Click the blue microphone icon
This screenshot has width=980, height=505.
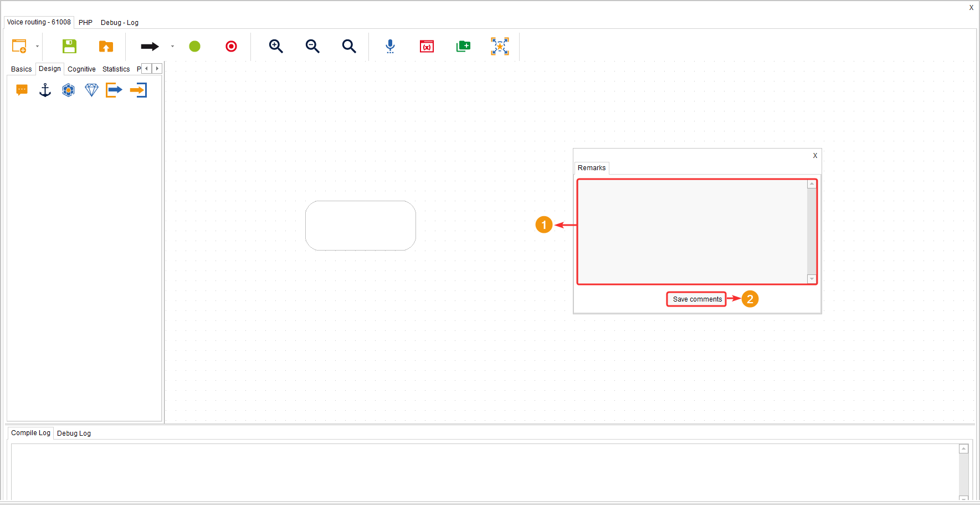390,46
